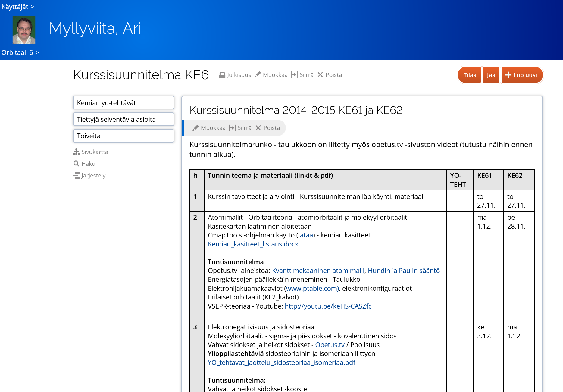Click the Järjestely sort icon
The height and width of the screenshot is (392, 563).
[76, 175]
